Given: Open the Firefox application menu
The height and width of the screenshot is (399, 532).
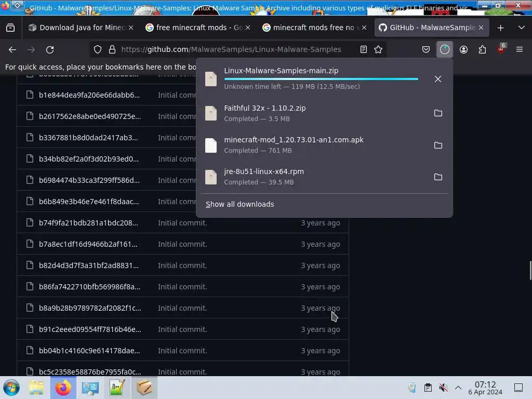Looking at the screenshot, I should coord(519,49).
